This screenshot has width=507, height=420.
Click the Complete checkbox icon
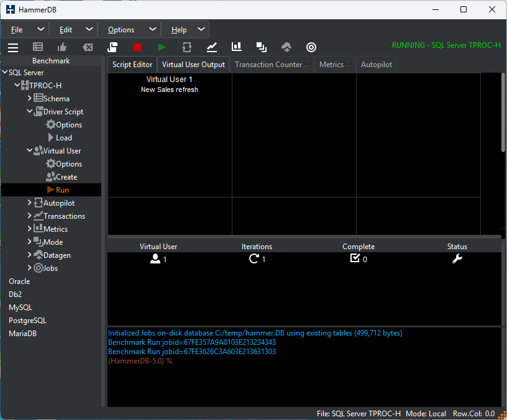point(355,258)
